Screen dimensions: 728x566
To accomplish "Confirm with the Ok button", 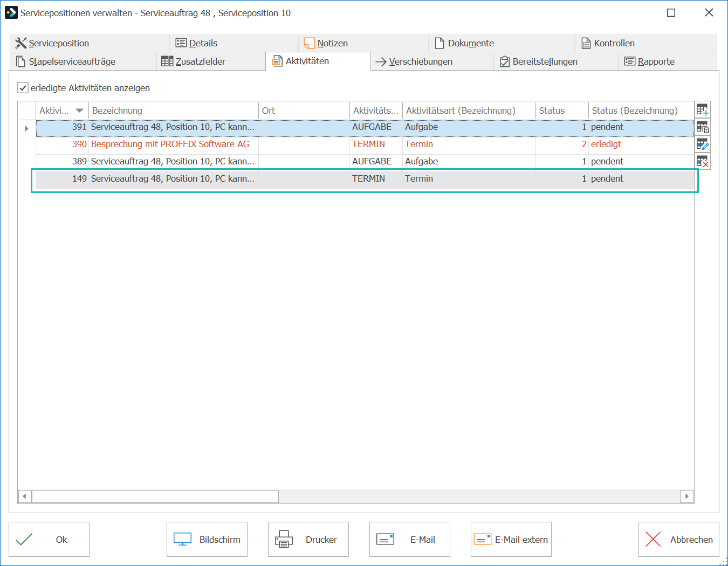I will click(x=49, y=539).
